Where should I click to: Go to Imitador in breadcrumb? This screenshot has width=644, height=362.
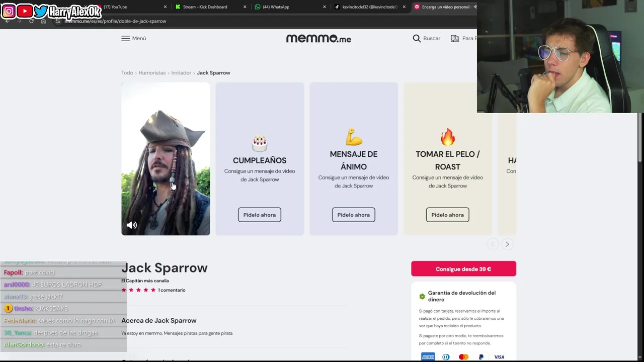pyautogui.click(x=181, y=73)
